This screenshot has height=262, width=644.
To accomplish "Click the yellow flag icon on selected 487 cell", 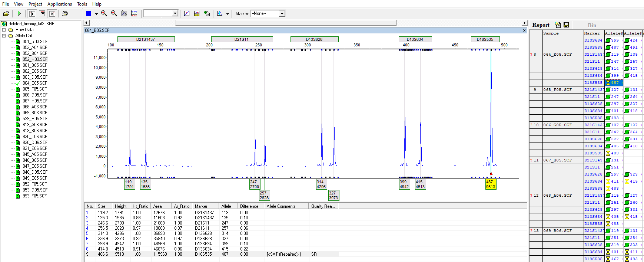I will pyautogui.click(x=608, y=83).
